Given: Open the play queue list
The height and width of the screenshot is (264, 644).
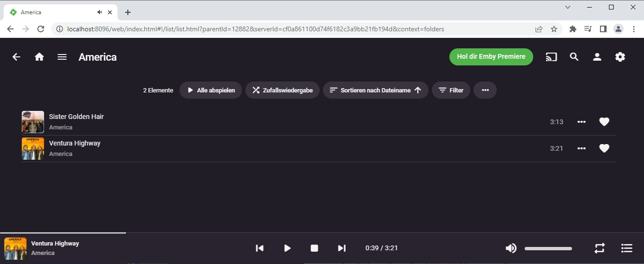Looking at the screenshot, I should pos(627,248).
